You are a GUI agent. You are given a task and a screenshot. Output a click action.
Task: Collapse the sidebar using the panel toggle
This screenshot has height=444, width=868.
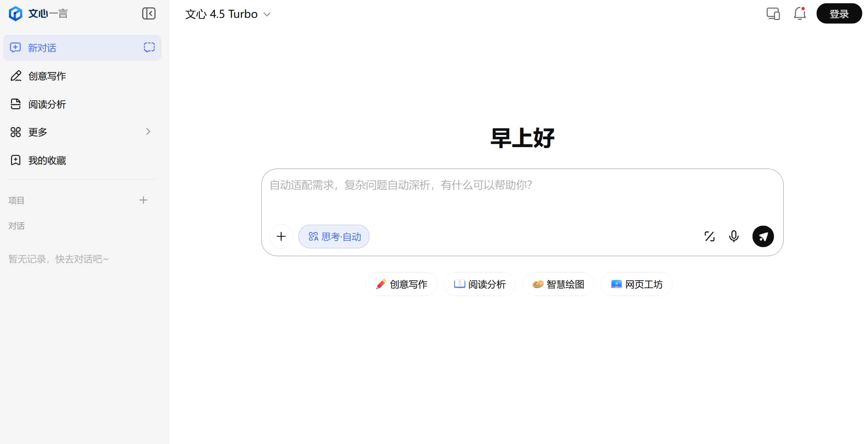(149, 13)
